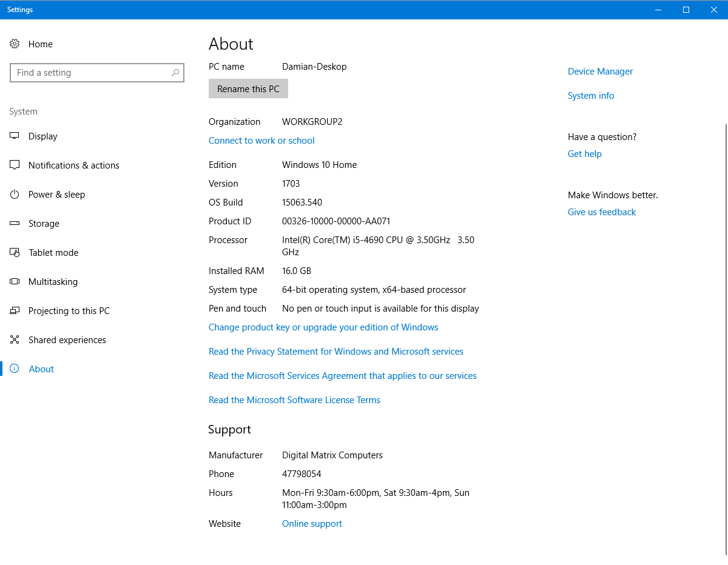Click PC name value Damian-Deskop
This screenshot has height=565, width=728.
[x=314, y=67]
